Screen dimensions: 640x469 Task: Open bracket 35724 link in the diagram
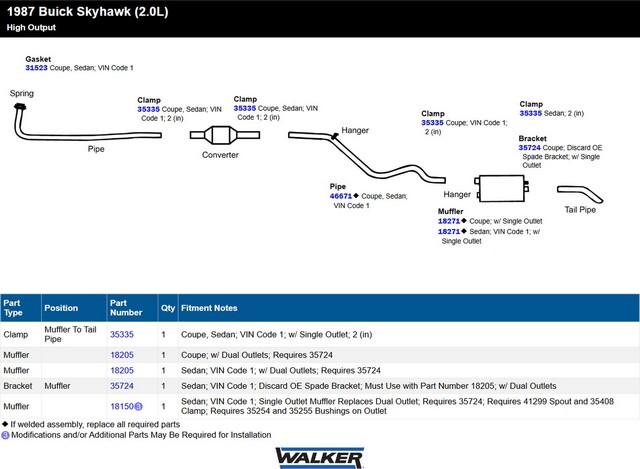tap(529, 148)
